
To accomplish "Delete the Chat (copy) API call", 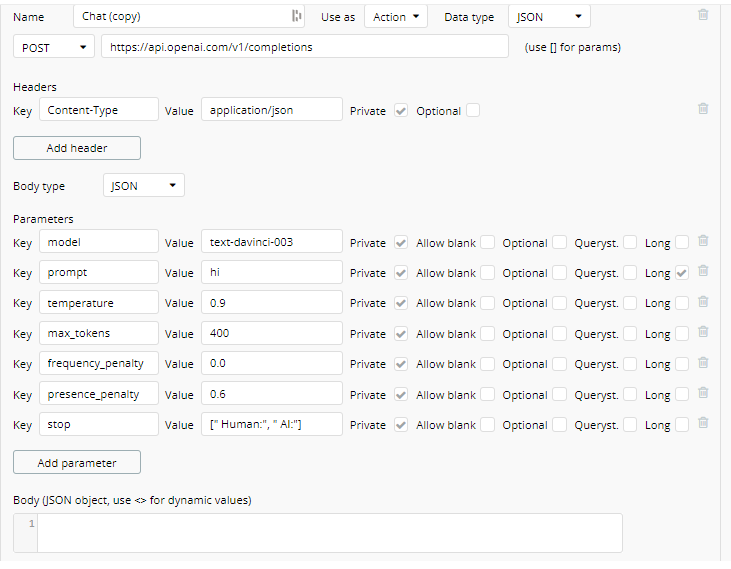I will point(703,15).
